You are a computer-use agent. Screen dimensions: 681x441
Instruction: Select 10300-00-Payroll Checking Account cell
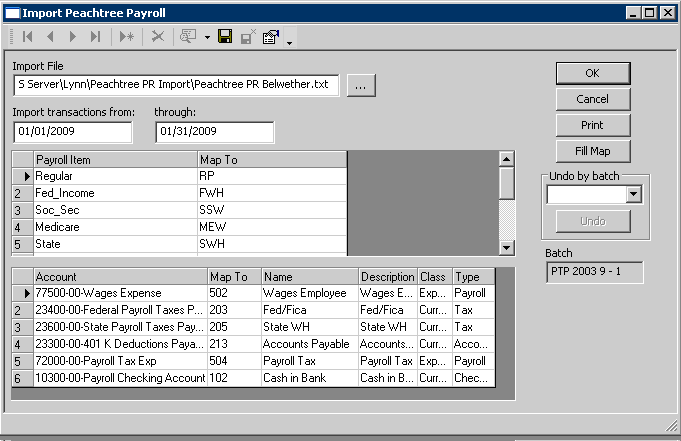pos(121,378)
